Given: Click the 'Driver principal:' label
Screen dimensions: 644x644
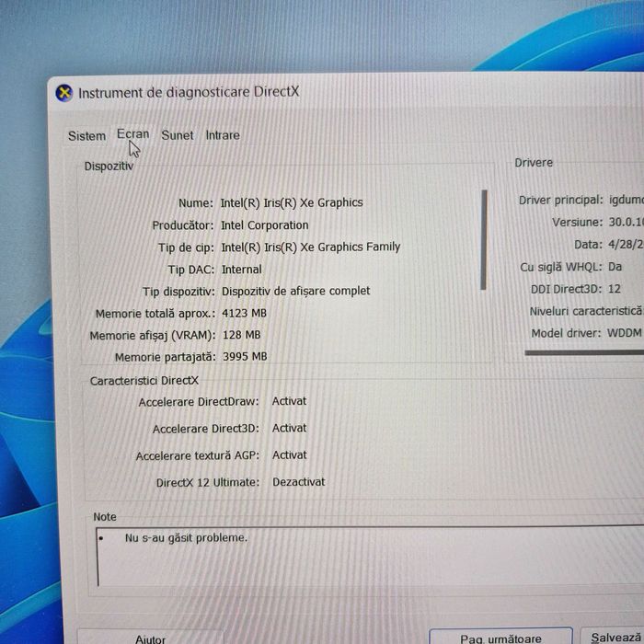Looking at the screenshot, I should 560,200.
